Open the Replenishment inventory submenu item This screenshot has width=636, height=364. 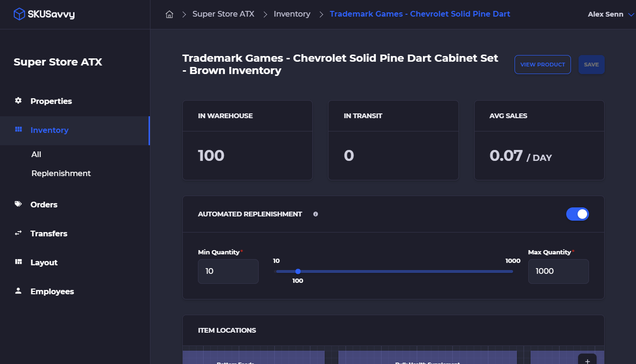click(61, 173)
